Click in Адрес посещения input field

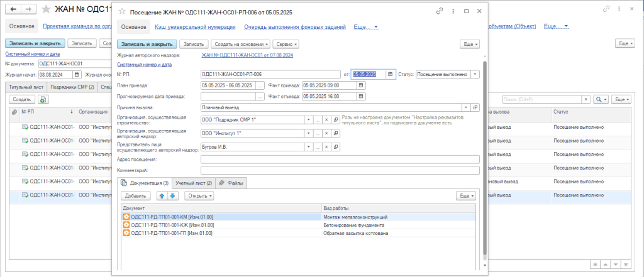(x=340, y=159)
